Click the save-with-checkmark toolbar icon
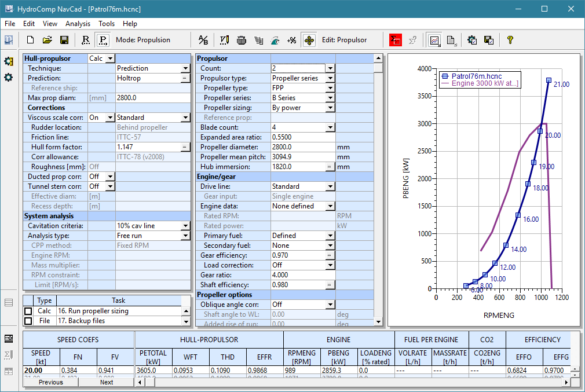This screenshot has width=585, height=392. 489,40
